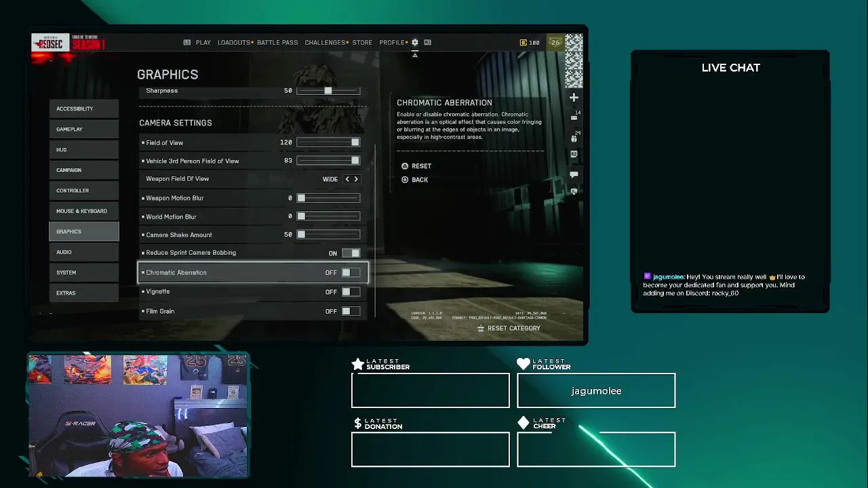Click the Vehicle Field of View value 83
Screen dimensions: 868x488
click(x=288, y=161)
